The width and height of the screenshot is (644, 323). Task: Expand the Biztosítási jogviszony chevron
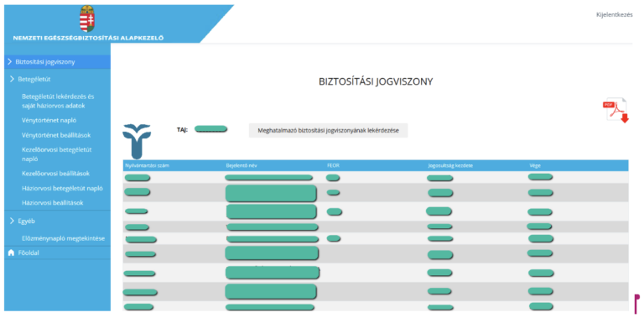pyautogui.click(x=10, y=61)
